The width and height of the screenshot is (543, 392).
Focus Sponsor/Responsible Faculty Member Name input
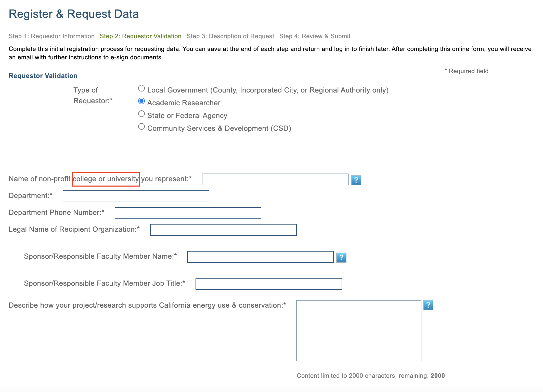pyautogui.click(x=260, y=257)
